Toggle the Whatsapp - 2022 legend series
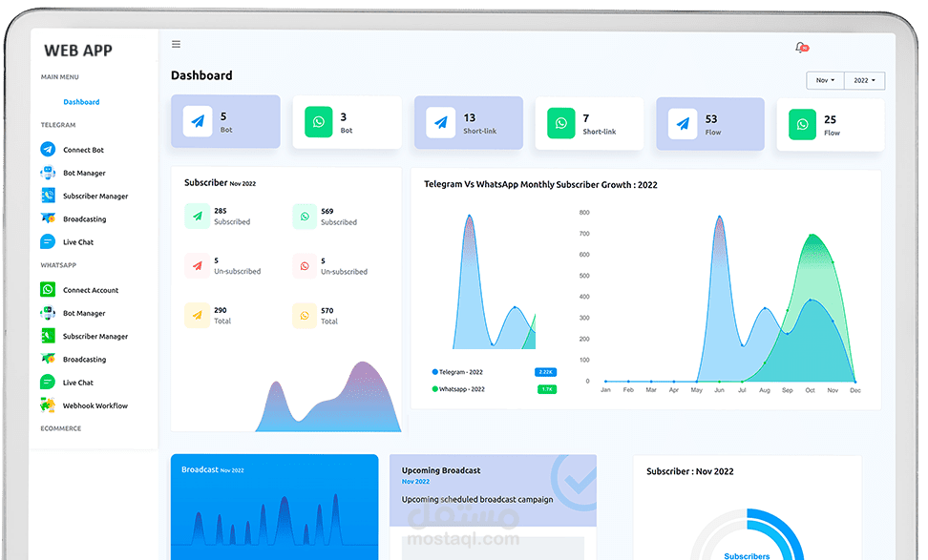928x560 pixels. (458, 389)
